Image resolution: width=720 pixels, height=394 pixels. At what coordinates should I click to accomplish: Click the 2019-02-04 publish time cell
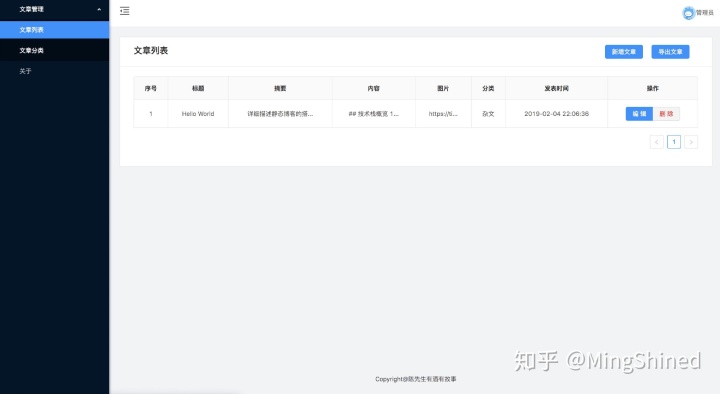[557, 114]
